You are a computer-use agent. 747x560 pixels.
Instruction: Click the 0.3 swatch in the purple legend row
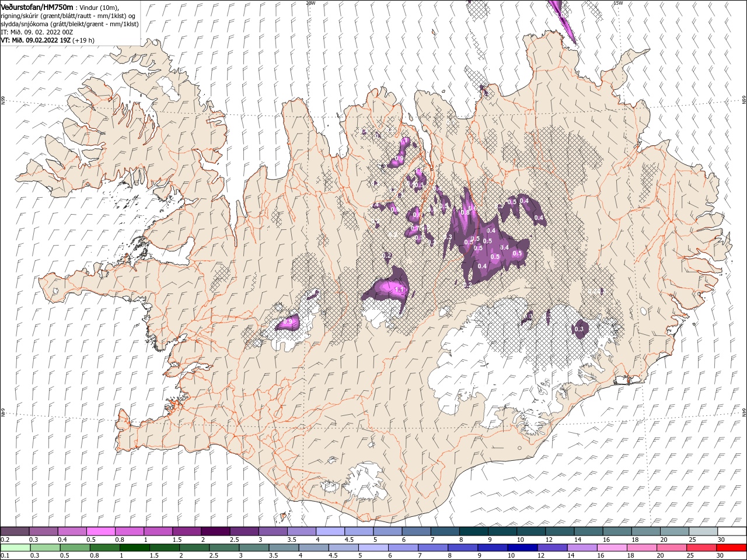pyautogui.click(x=43, y=531)
